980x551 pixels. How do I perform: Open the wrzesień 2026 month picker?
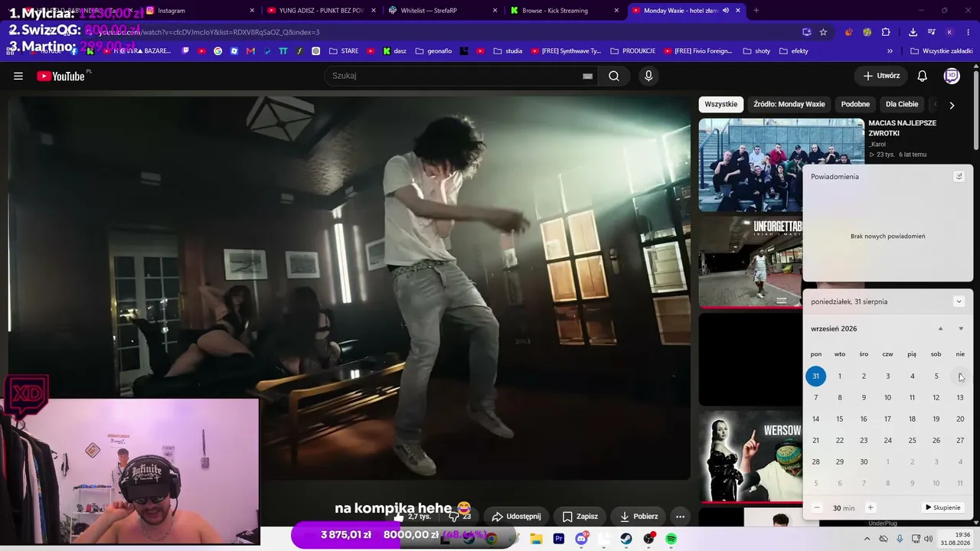pos(834,329)
